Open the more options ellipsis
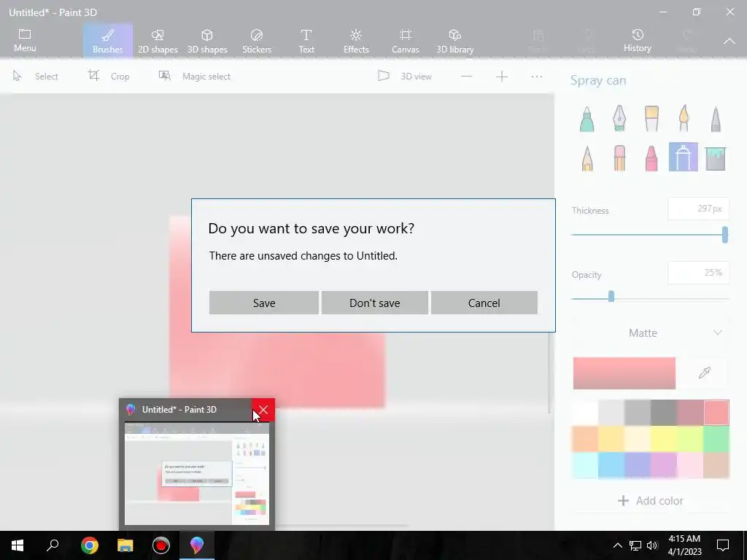Screen dimensions: 747x560 point(537,76)
